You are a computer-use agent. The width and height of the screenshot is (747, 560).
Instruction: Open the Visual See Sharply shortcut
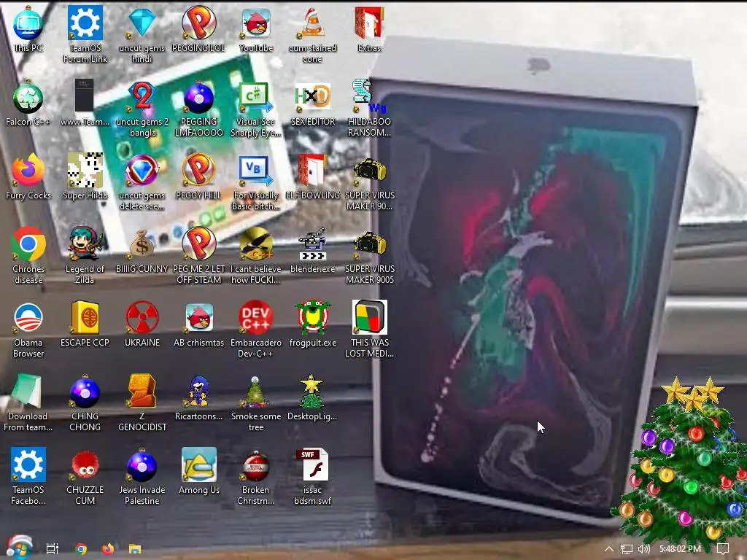pyautogui.click(x=256, y=109)
